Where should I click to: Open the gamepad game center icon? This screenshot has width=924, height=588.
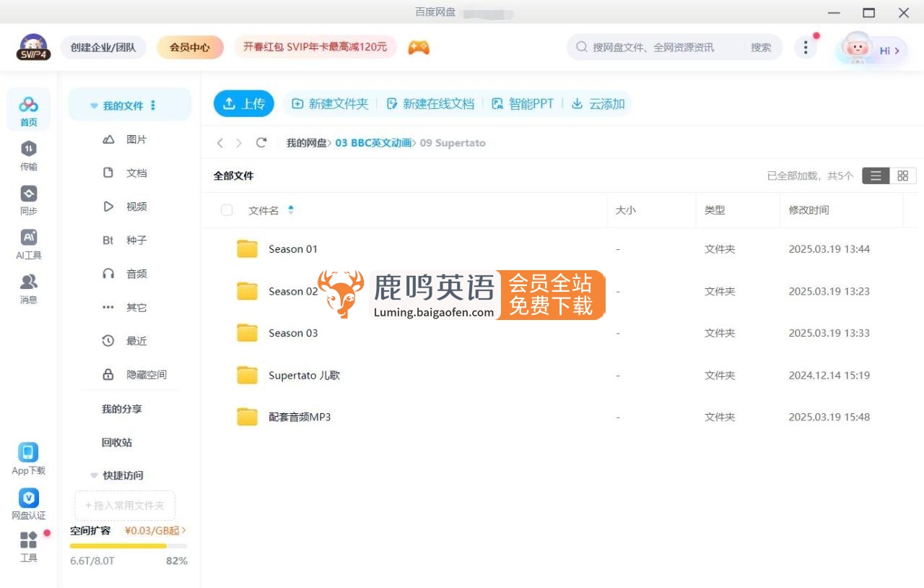pos(419,47)
